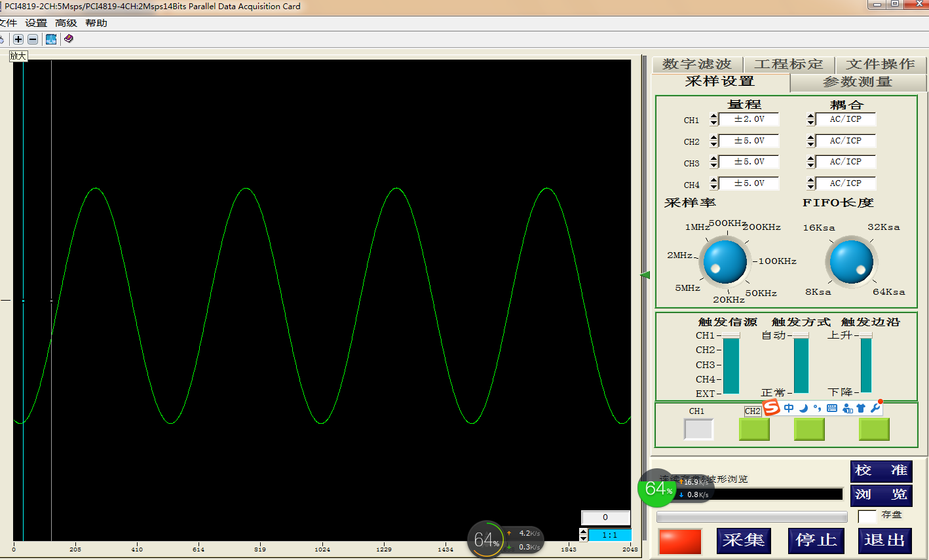Viewport: 929px width, 560px height.
Task: Click the blue sample rate knob
Action: coord(724,261)
